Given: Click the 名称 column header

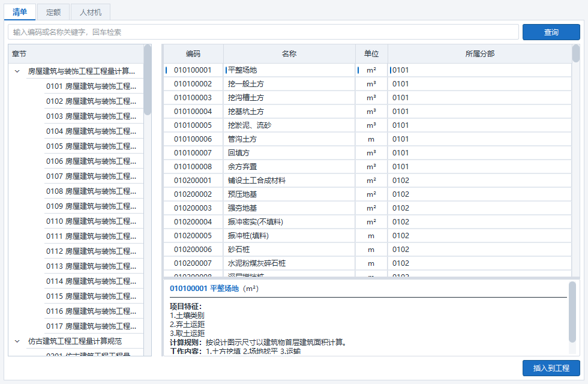Looking at the screenshot, I should pyautogui.click(x=289, y=53).
